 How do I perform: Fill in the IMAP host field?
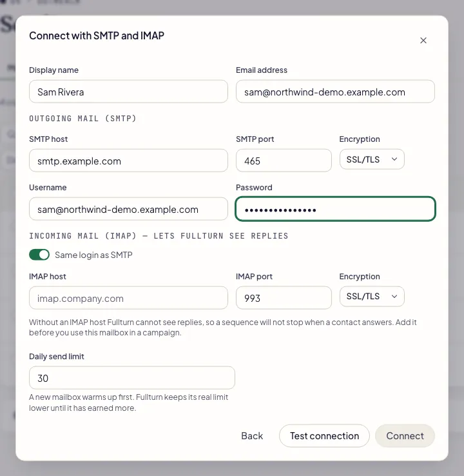point(128,298)
